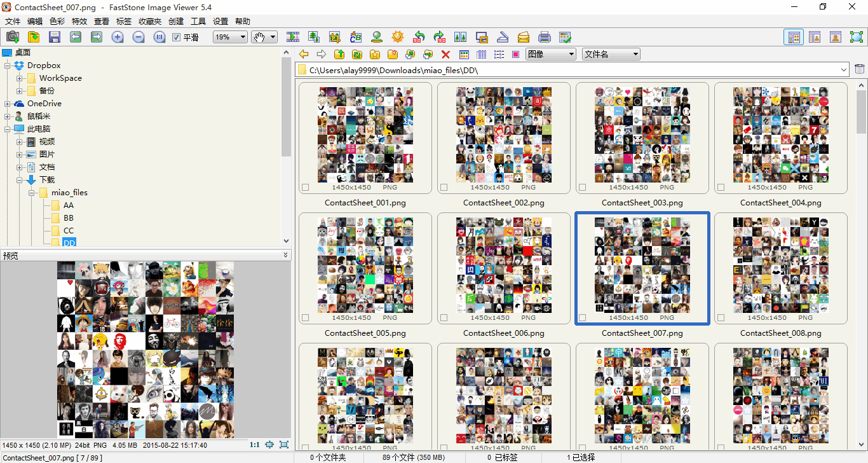
Task: Click the red X delete icon
Action: coord(445,55)
